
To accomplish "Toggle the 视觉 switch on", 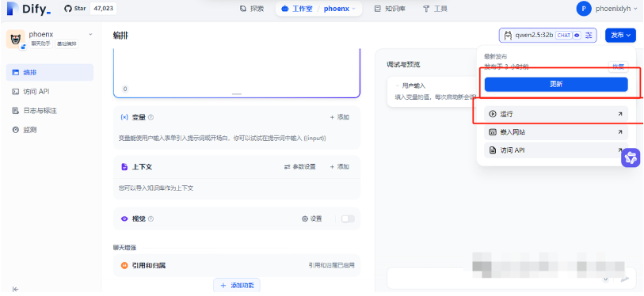I will pyautogui.click(x=348, y=218).
